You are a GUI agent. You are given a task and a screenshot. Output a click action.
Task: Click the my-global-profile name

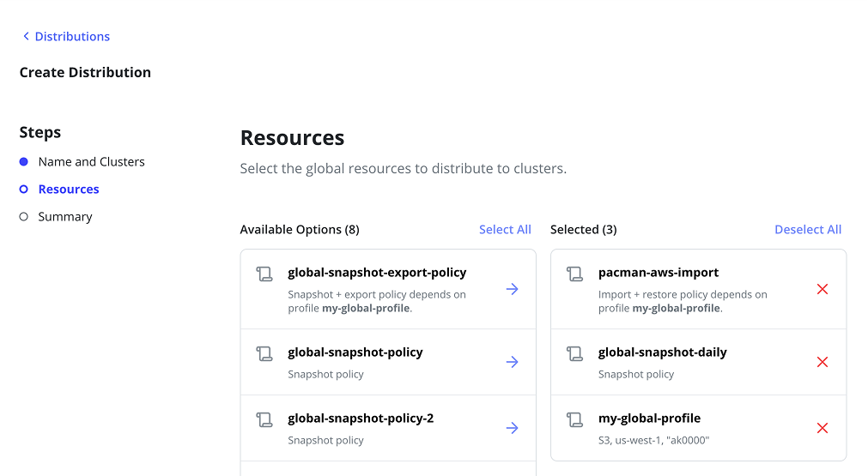coord(649,419)
